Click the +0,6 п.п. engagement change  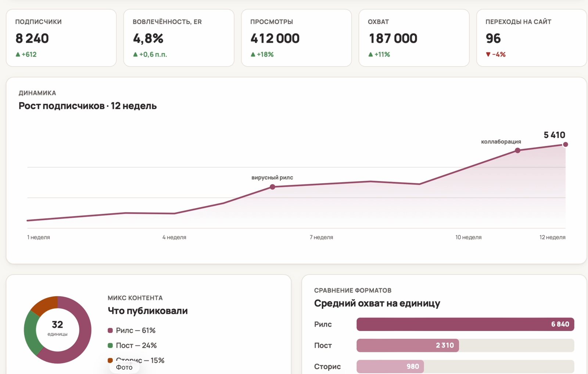(x=150, y=54)
